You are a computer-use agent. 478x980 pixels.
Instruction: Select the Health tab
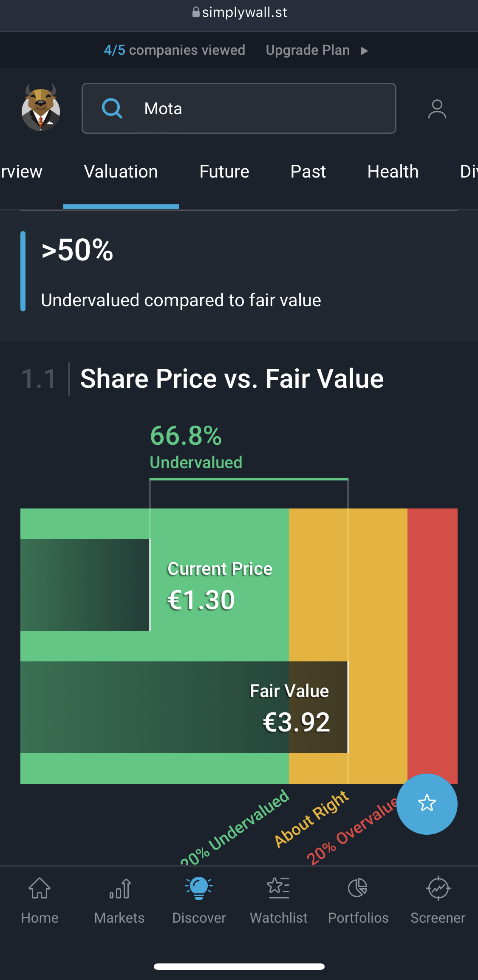pos(393,172)
